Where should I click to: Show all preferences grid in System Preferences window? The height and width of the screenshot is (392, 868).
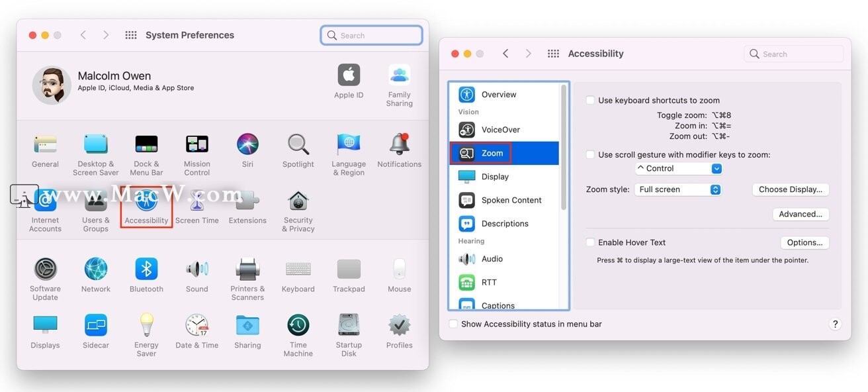coord(131,35)
